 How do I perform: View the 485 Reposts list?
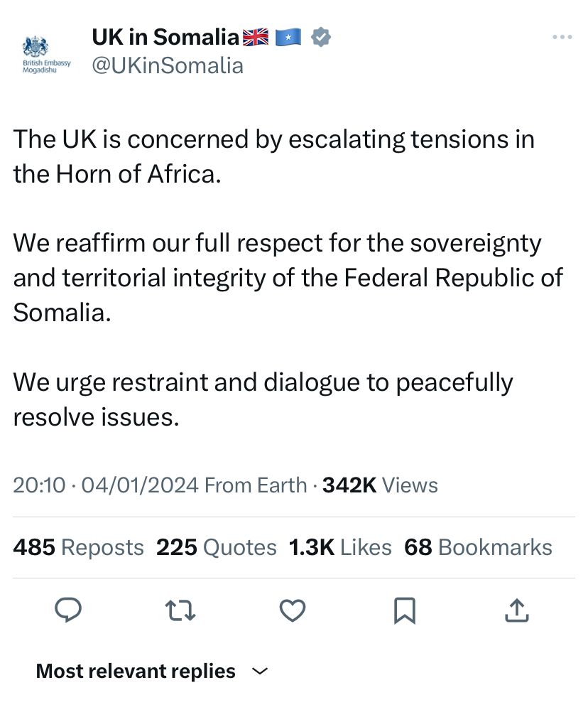point(78,547)
